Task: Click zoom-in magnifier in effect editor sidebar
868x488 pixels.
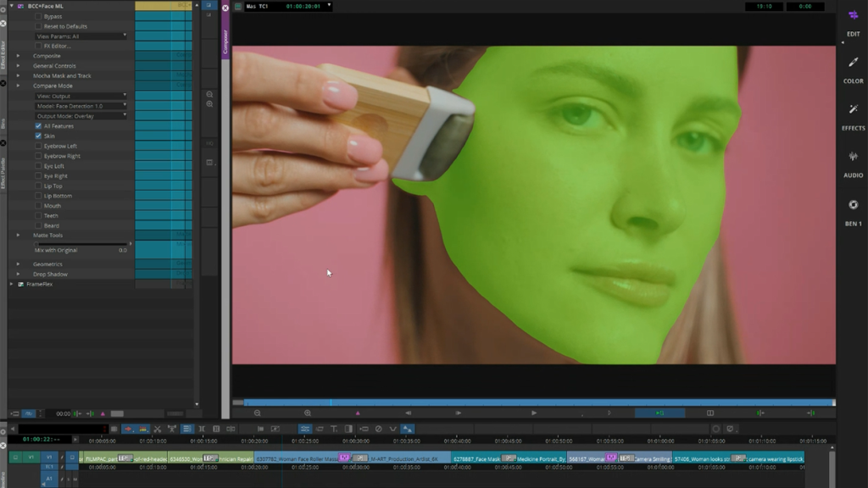Action: click(209, 104)
